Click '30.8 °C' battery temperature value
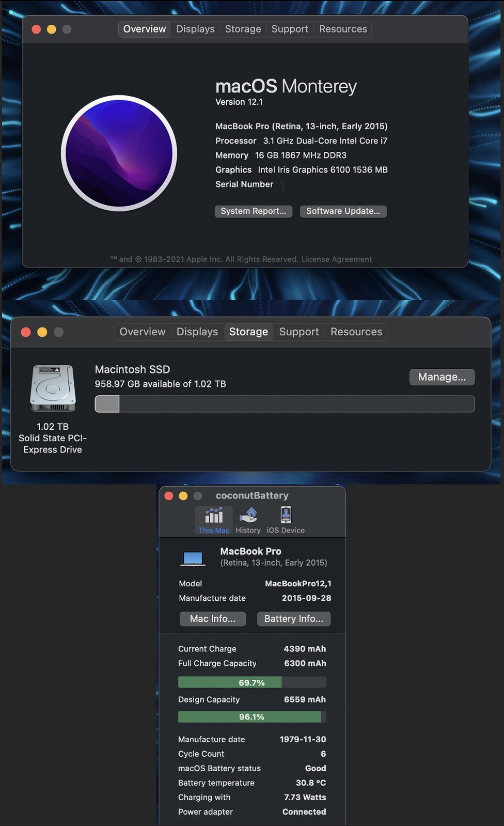Image resolution: width=504 pixels, height=826 pixels. pos(311,783)
